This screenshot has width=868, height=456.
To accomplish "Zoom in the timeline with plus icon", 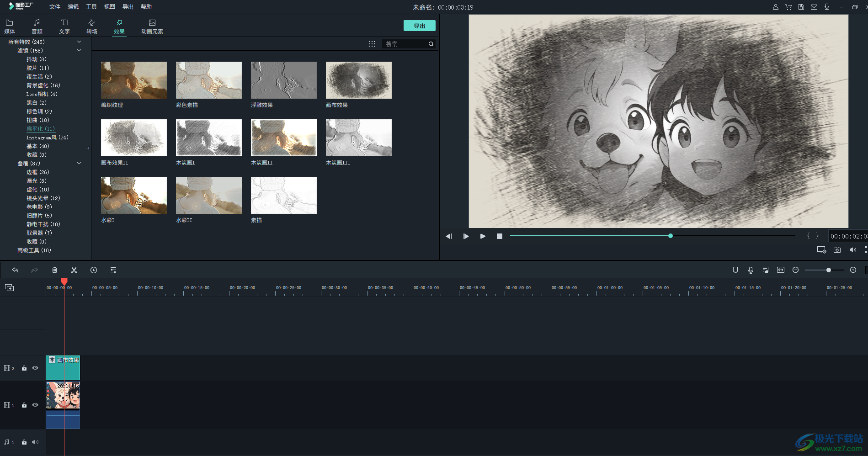I will [x=853, y=270].
